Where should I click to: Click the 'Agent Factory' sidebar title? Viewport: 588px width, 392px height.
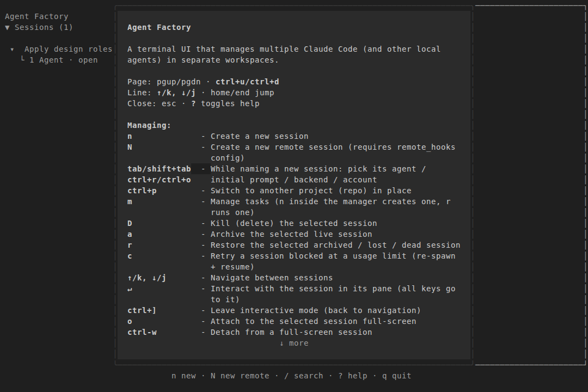tap(36, 16)
